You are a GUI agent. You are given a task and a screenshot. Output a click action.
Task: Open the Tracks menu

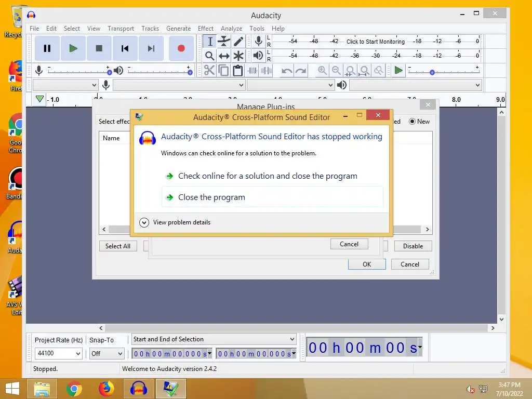coord(150,29)
